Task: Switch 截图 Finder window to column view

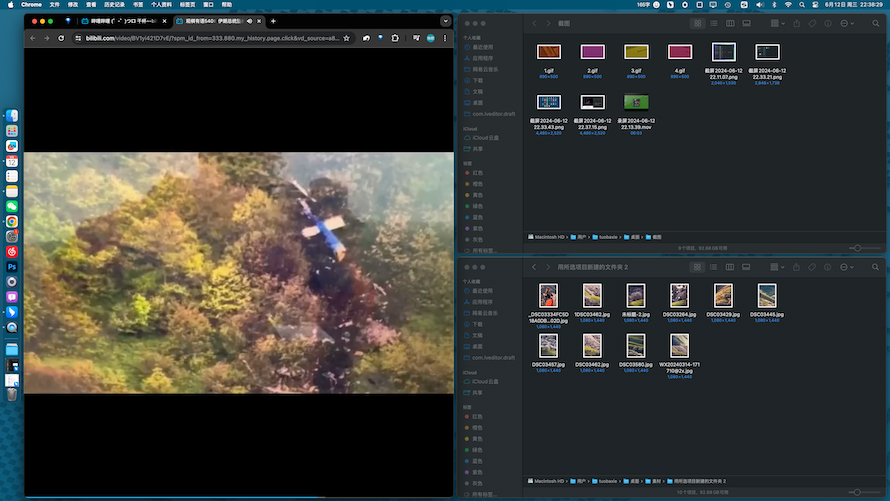Action: pyautogui.click(x=730, y=23)
